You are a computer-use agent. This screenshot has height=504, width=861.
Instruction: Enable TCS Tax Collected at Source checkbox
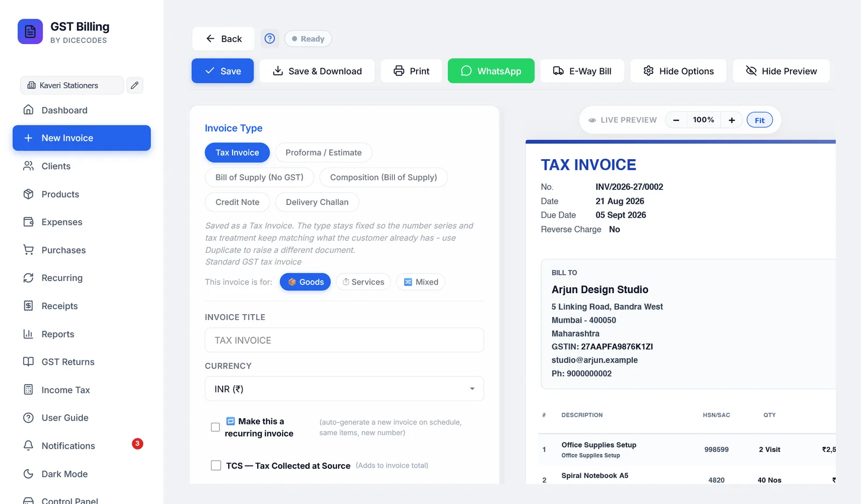pos(216,465)
